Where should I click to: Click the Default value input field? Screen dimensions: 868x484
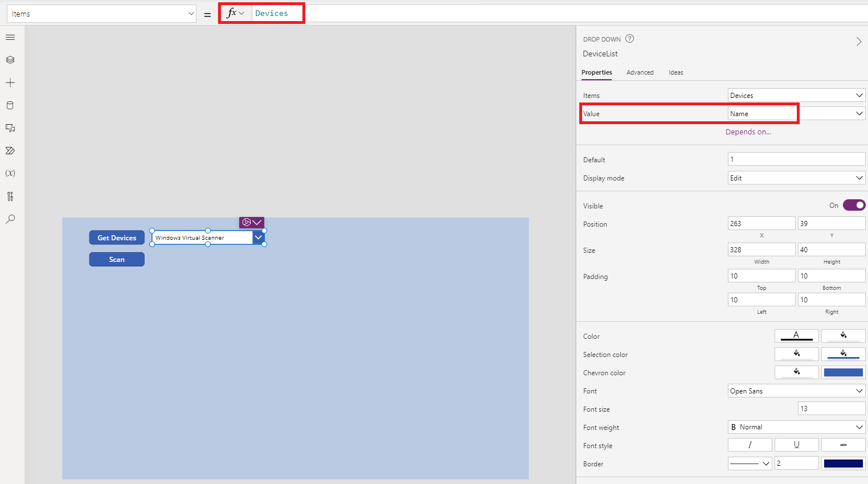pos(796,159)
